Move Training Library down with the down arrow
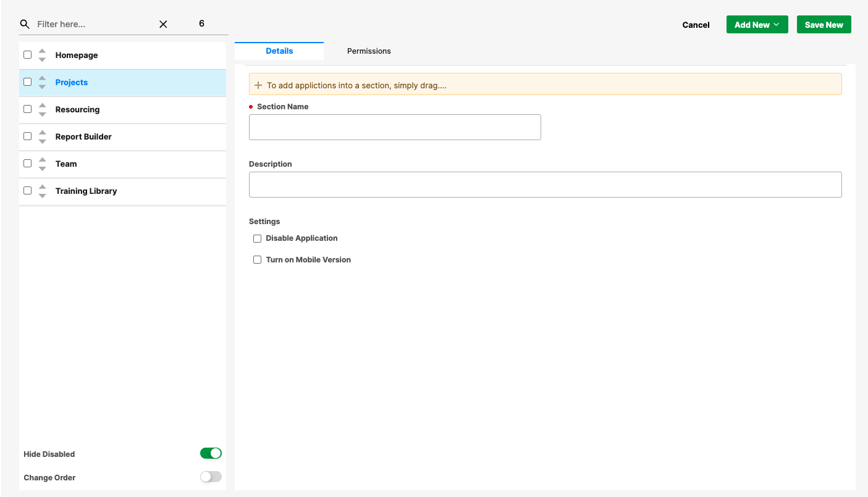868x497 pixels. click(x=42, y=195)
